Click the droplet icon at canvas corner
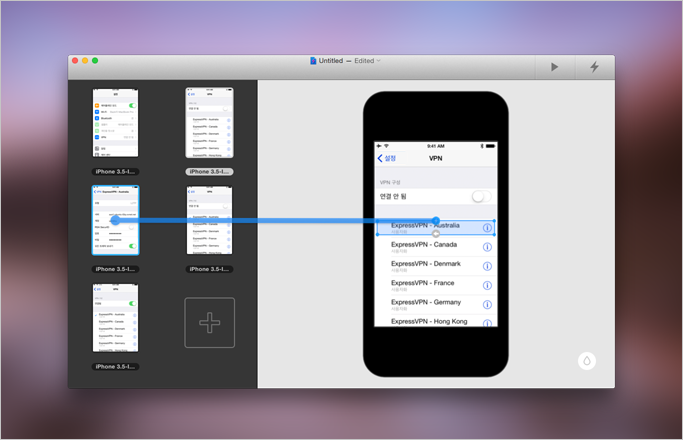Image resolution: width=683 pixels, height=440 pixels. pyautogui.click(x=587, y=361)
